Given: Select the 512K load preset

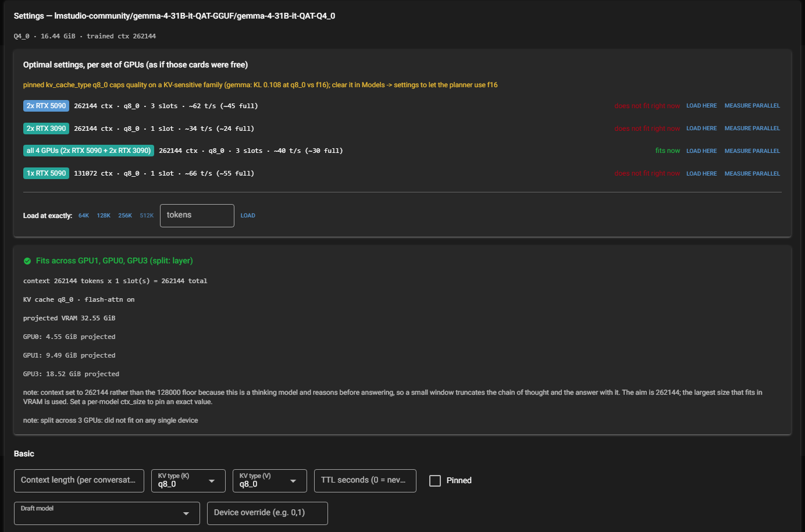Looking at the screenshot, I should tap(147, 216).
